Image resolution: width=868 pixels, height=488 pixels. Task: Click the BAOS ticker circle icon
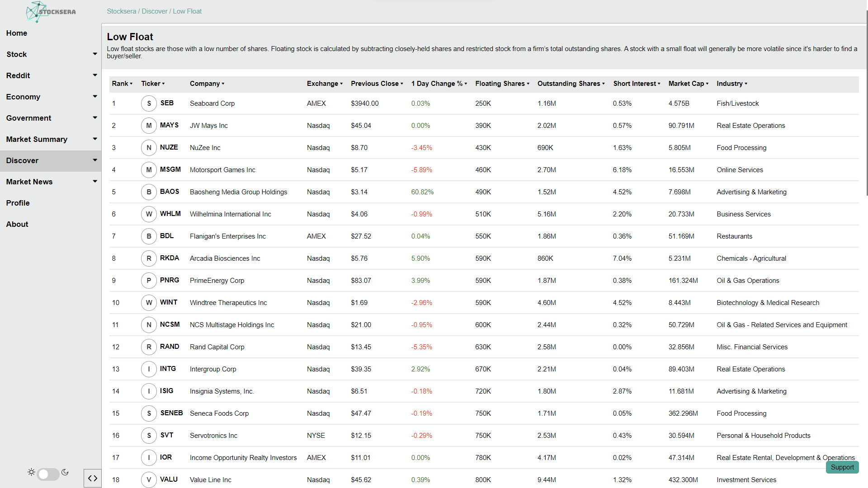pos(149,192)
